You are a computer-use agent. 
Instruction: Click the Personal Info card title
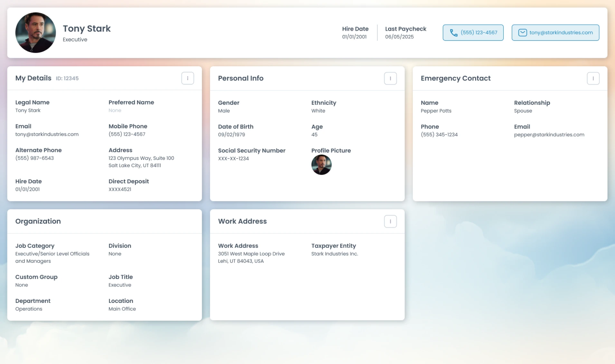[x=241, y=78]
